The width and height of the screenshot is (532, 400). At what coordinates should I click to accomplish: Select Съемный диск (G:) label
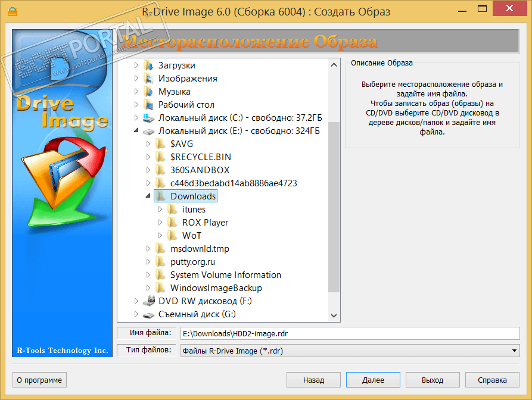(197, 314)
